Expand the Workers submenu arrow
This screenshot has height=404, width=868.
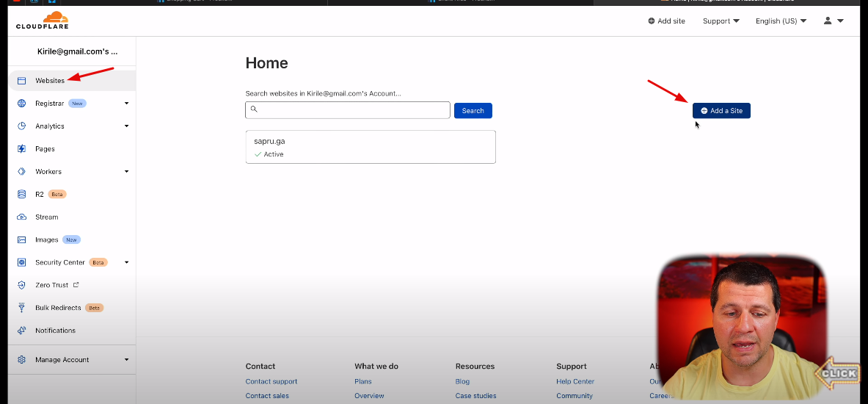tap(126, 172)
